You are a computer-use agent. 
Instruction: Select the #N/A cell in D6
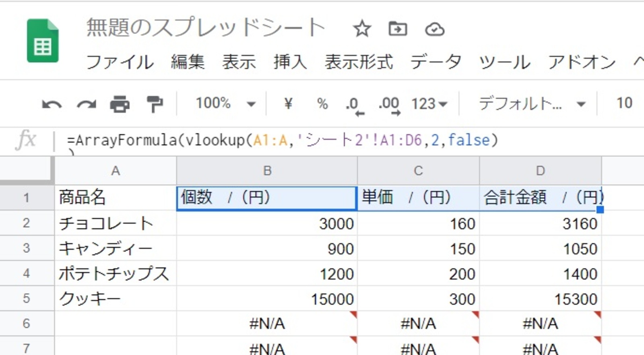(x=540, y=323)
